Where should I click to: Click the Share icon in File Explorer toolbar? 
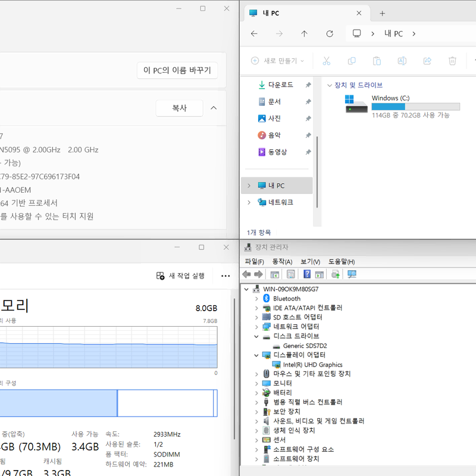(x=427, y=61)
